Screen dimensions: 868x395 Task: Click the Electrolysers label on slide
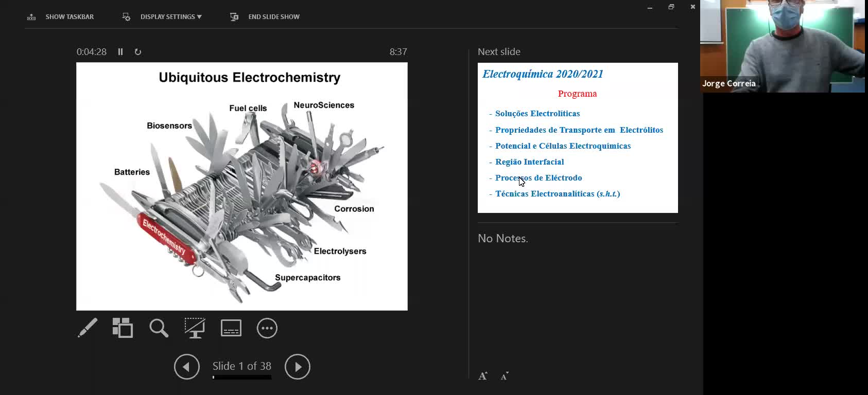coord(340,251)
